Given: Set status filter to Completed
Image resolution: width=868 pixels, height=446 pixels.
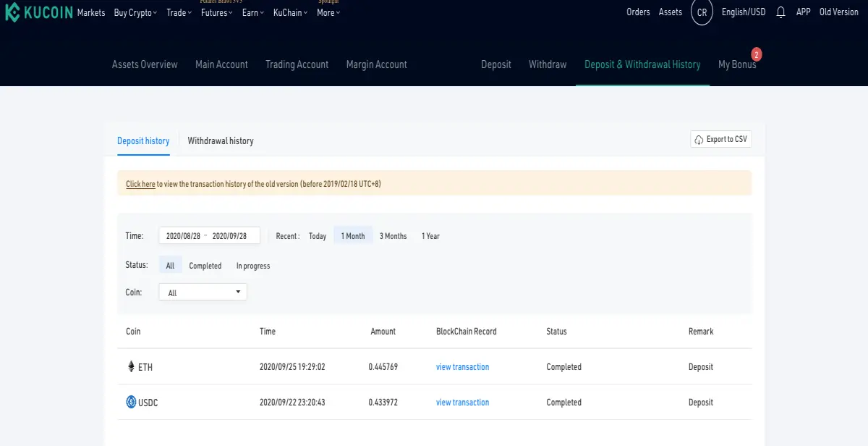Looking at the screenshot, I should [x=205, y=266].
